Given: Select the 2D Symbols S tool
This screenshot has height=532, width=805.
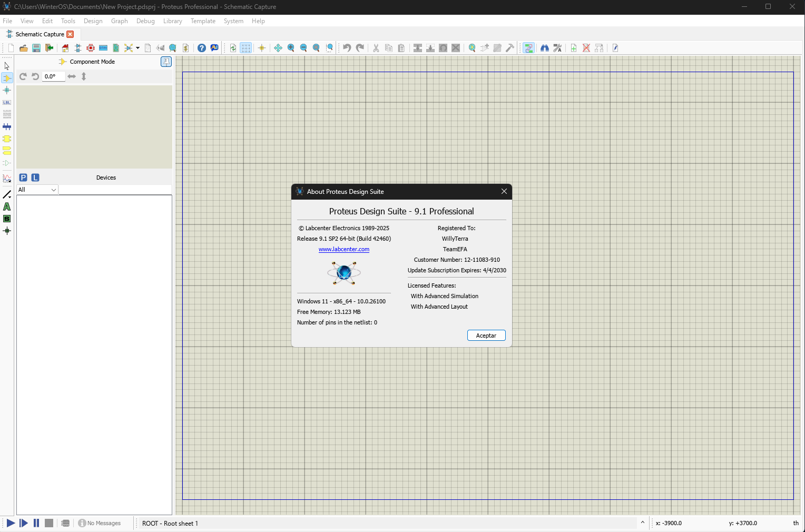Looking at the screenshot, I should pyautogui.click(x=7, y=219).
